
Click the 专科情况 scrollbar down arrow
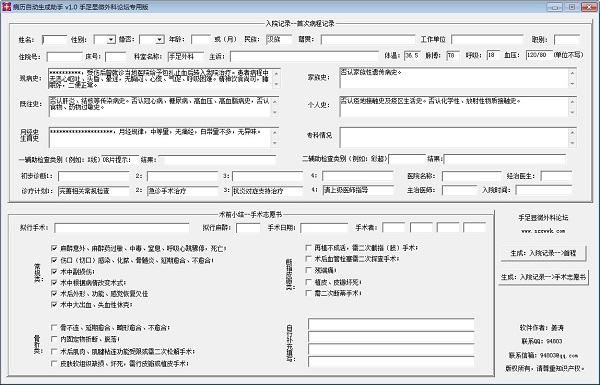[572, 143]
